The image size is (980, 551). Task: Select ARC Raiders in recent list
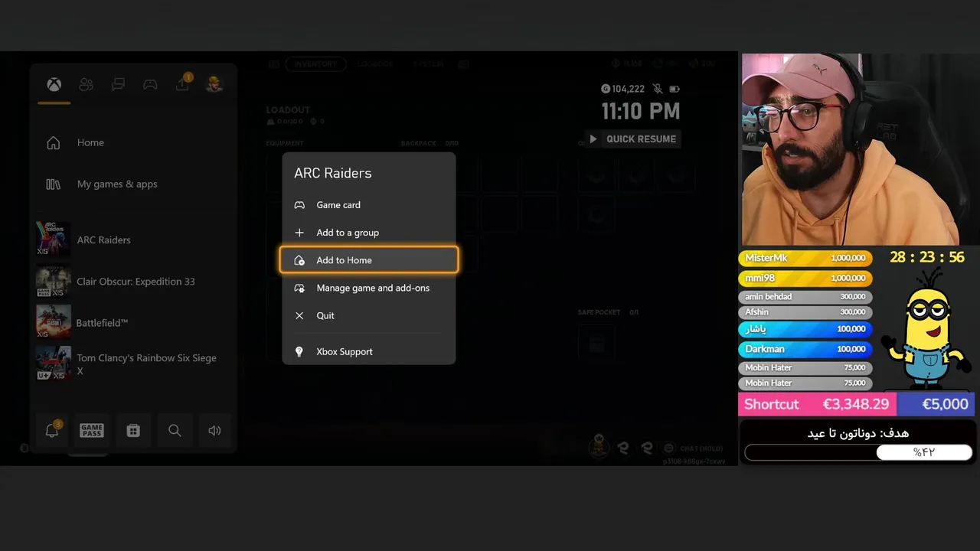click(x=134, y=240)
